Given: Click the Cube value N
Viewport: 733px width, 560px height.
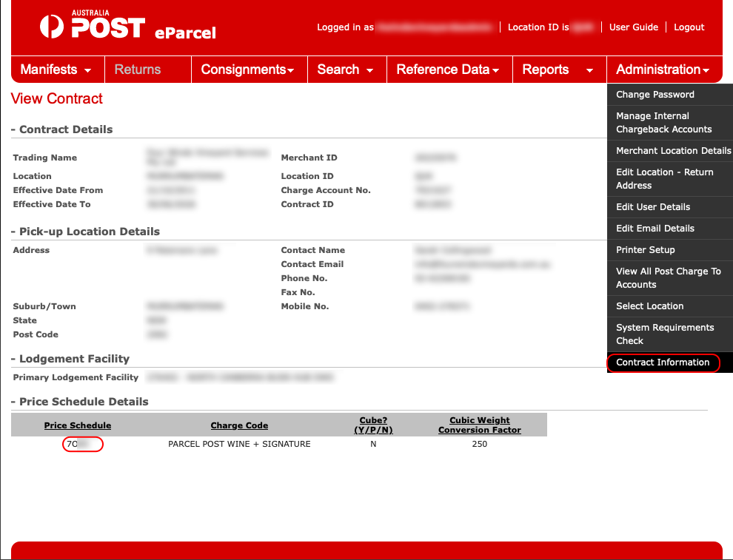Looking at the screenshot, I should tap(373, 444).
